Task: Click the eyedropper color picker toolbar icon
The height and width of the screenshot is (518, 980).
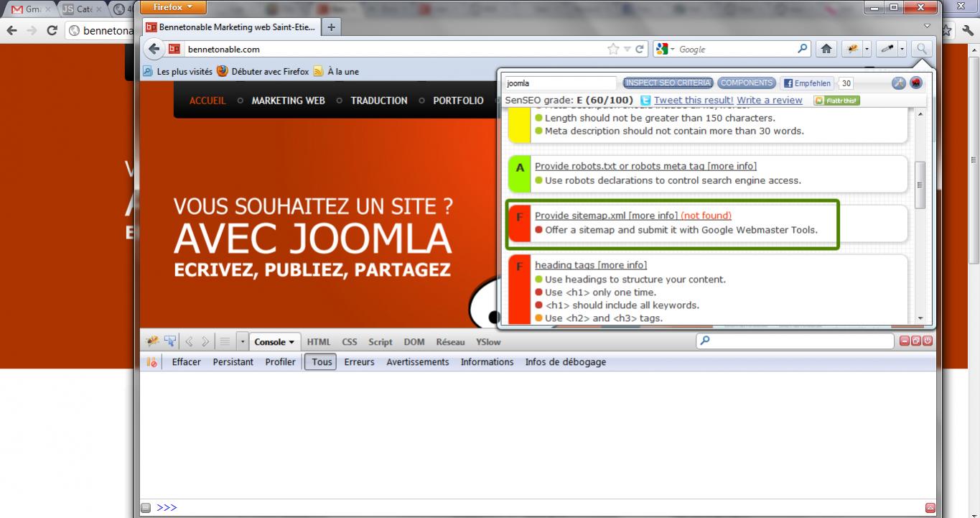Action: (887, 49)
